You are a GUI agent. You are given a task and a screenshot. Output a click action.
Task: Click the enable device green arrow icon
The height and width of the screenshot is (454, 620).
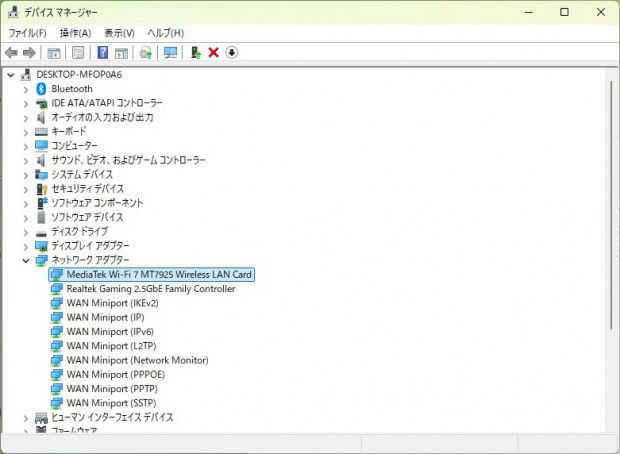pyautogui.click(x=196, y=53)
